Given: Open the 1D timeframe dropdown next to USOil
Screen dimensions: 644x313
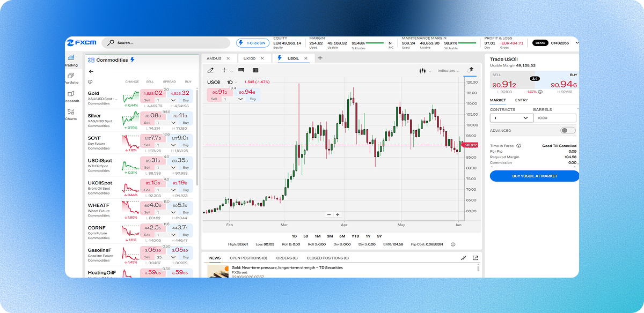Looking at the screenshot, I should click(232, 82).
